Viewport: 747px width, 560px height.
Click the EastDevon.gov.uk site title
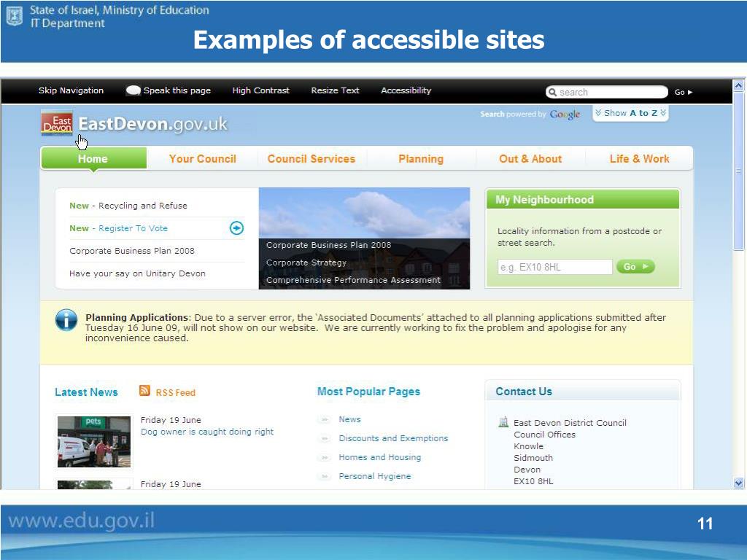point(152,124)
